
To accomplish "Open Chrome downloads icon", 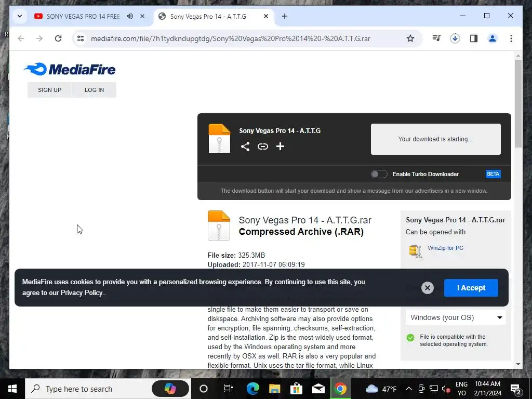I will tap(455, 38).
